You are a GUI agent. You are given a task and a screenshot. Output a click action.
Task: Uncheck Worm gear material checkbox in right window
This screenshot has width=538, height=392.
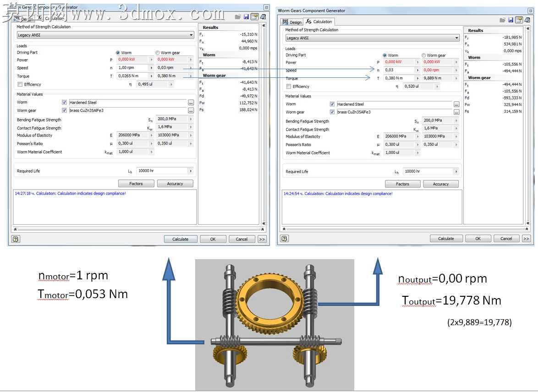[332, 112]
